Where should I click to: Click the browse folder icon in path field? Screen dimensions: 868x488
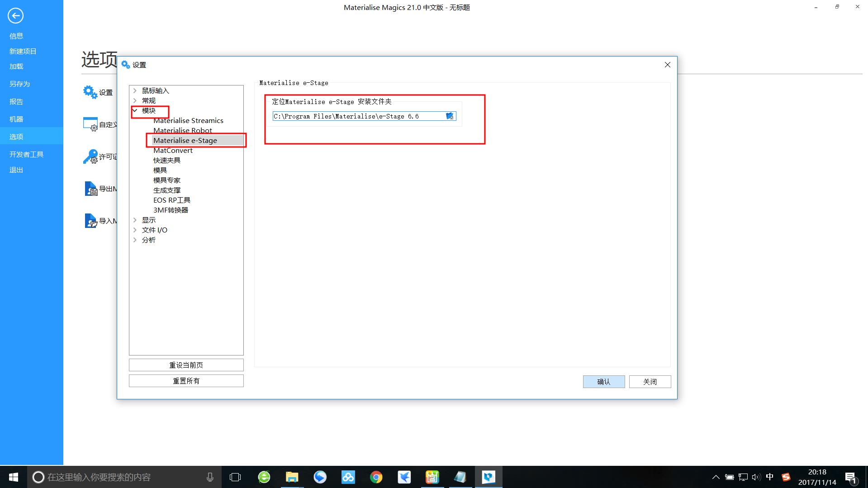(450, 116)
